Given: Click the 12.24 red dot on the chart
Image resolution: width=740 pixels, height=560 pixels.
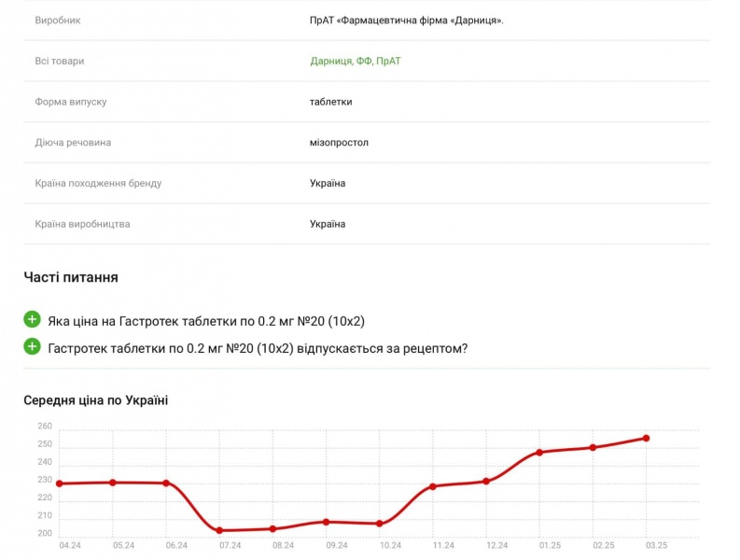Looking at the screenshot, I should pyautogui.click(x=485, y=482).
